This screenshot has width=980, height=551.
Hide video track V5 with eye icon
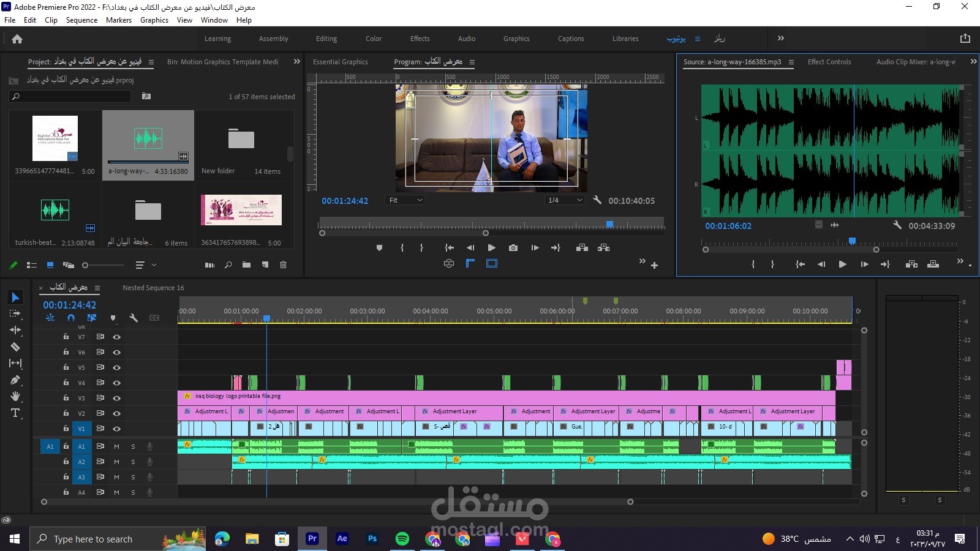[116, 367]
